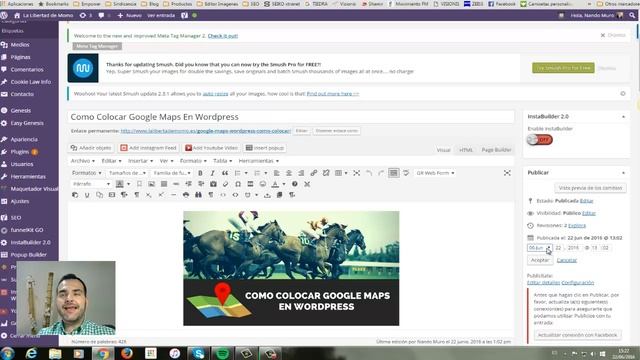The image size is (640, 360).
Task: Click the redo arrow in editor toolbar
Action: [381, 173]
